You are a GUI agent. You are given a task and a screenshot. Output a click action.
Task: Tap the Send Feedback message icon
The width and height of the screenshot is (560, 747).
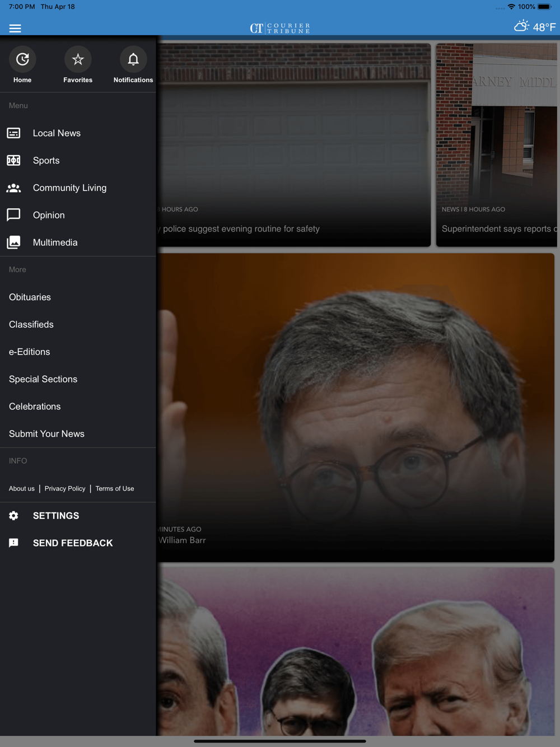pos(13,543)
